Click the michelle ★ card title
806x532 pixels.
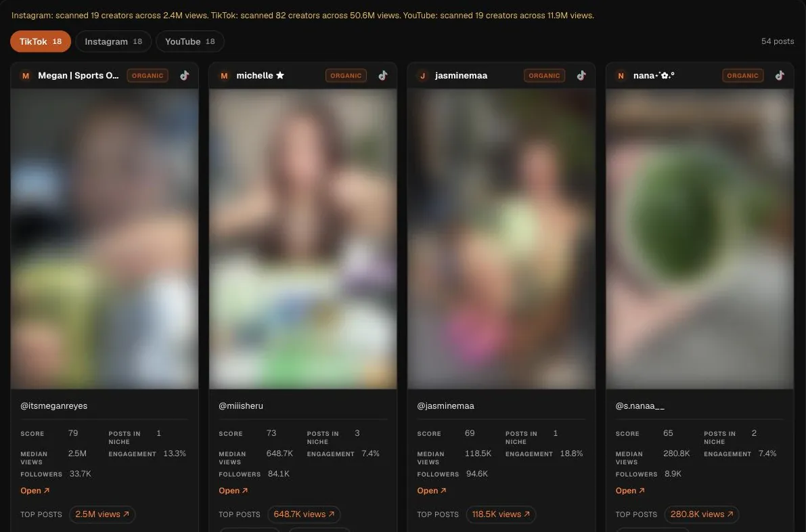pyautogui.click(x=260, y=76)
